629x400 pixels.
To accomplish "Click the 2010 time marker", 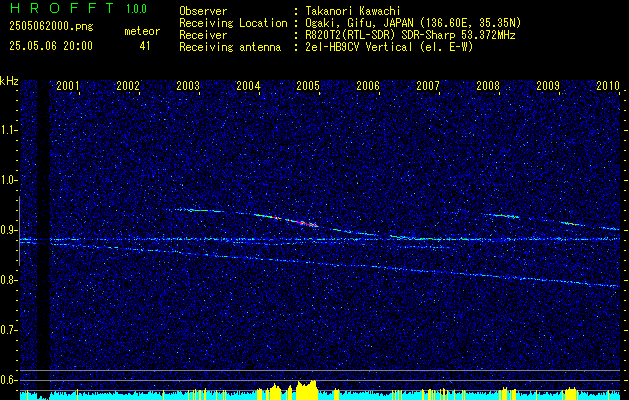I will coord(608,85).
